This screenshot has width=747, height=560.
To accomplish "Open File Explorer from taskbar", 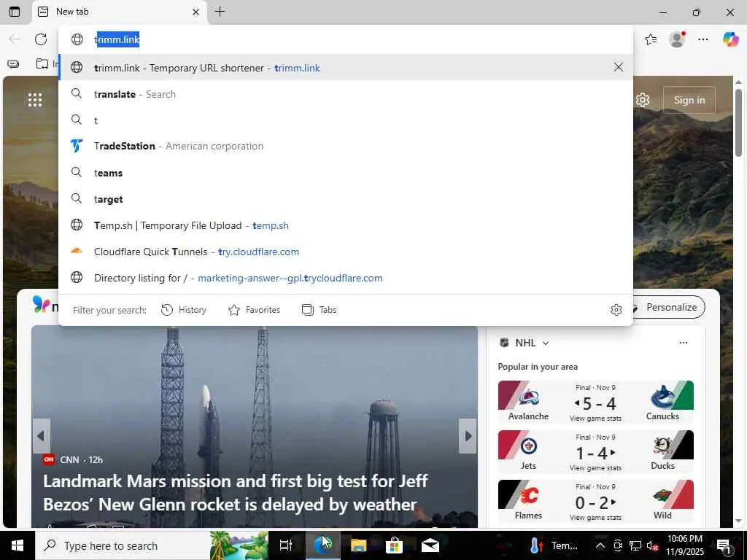I will point(358,545).
